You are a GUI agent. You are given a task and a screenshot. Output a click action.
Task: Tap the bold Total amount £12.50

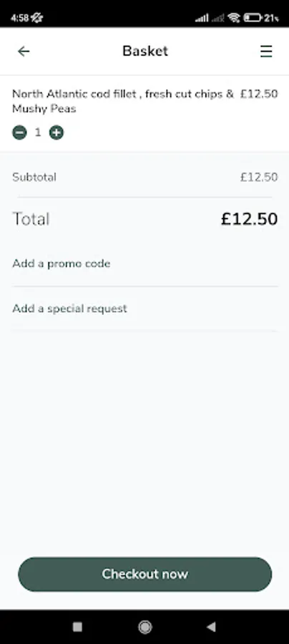249,219
